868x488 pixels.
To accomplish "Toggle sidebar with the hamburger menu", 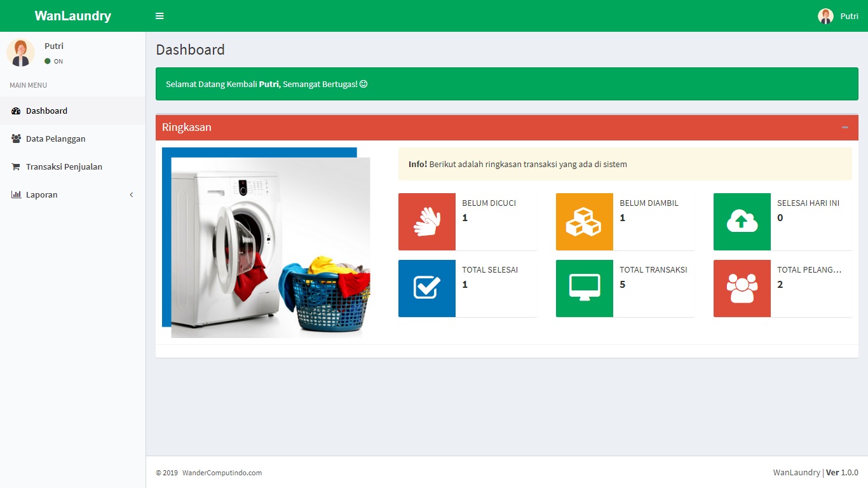I will [159, 16].
